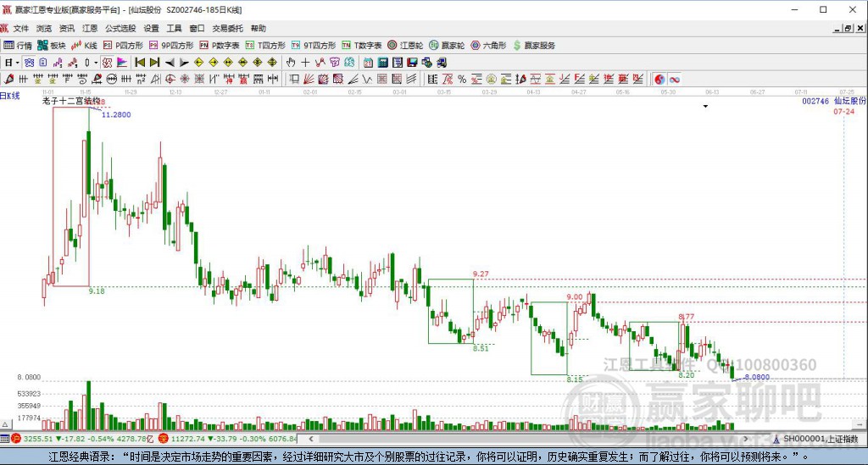This screenshot has height=465, width=868.
Task: Minimize the inner child window
Action: click(x=837, y=28)
